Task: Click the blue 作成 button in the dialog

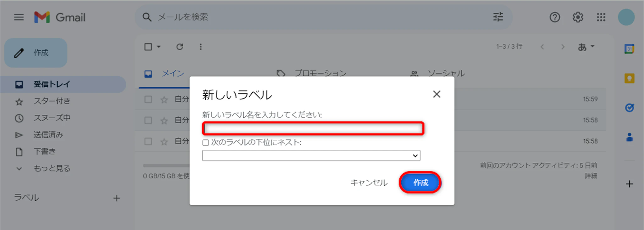Action: [420, 182]
